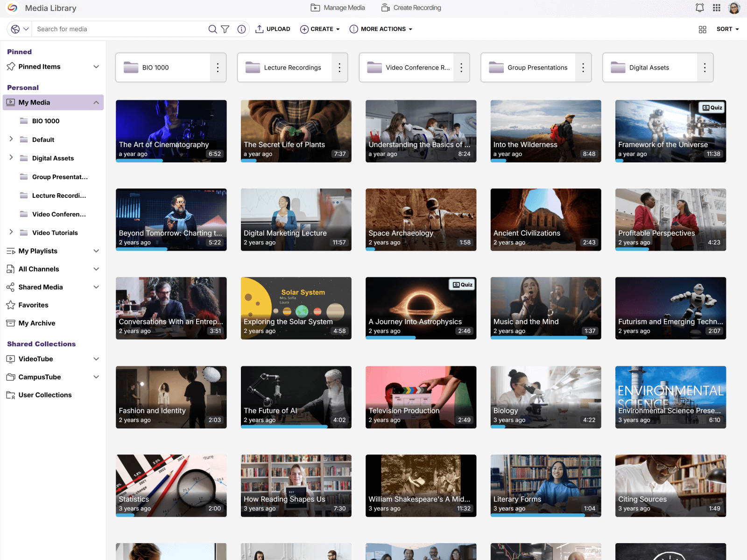Expand the Video Tutorials folder tree
747x560 pixels.
click(x=11, y=232)
